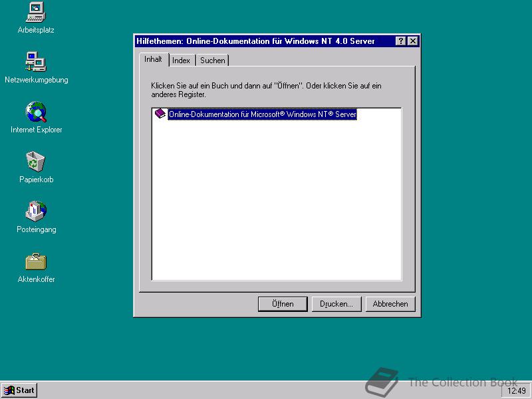The width and height of the screenshot is (532, 399).
Task: Click the taskbar clock showing 12:49
Action: coord(516,391)
